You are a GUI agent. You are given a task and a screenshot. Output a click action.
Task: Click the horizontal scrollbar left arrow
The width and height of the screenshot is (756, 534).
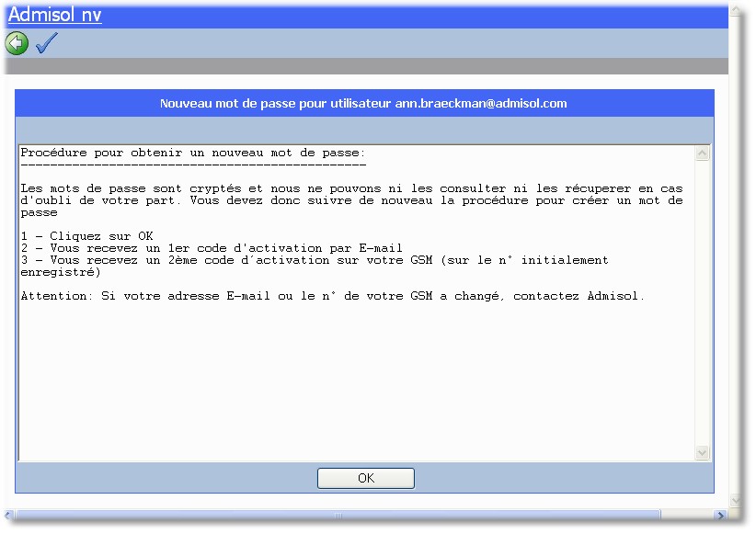coord(7,516)
